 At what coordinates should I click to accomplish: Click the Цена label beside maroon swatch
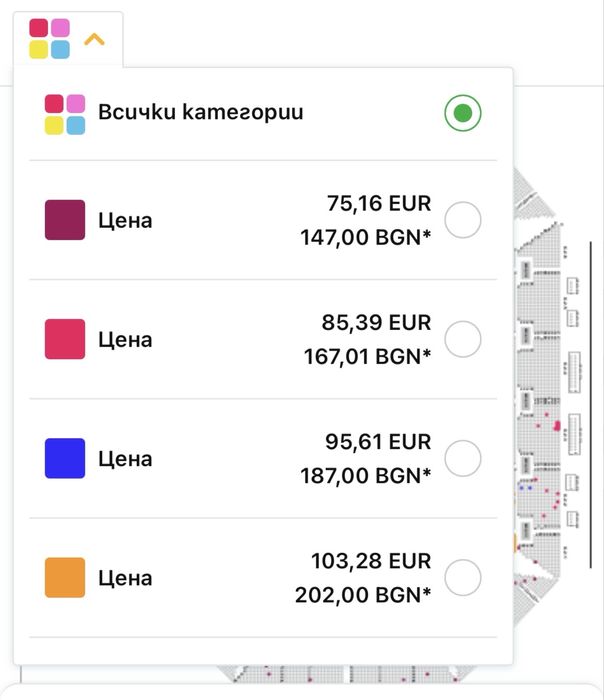(125, 221)
